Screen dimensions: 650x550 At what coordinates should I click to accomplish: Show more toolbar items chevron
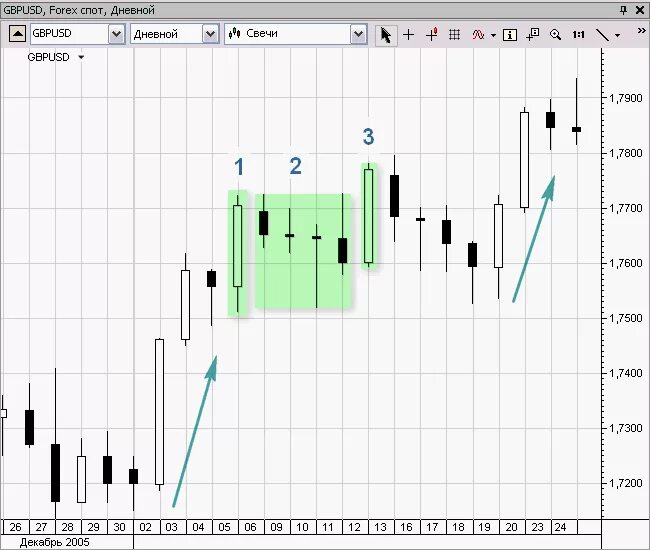pyautogui.click(x=641, y=30)
